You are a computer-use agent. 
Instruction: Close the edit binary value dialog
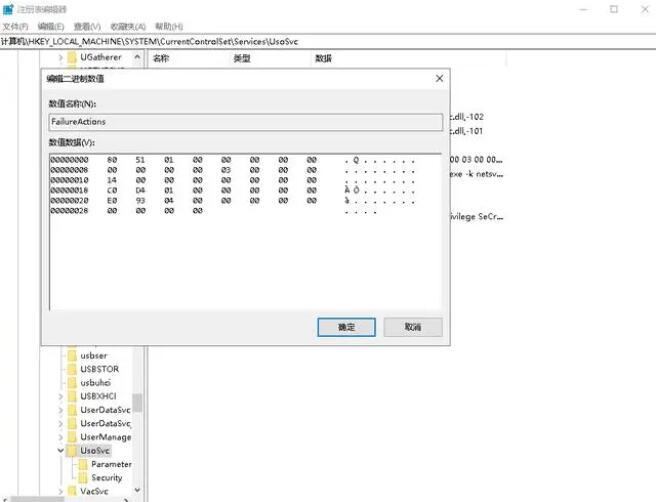click(439, 78)
